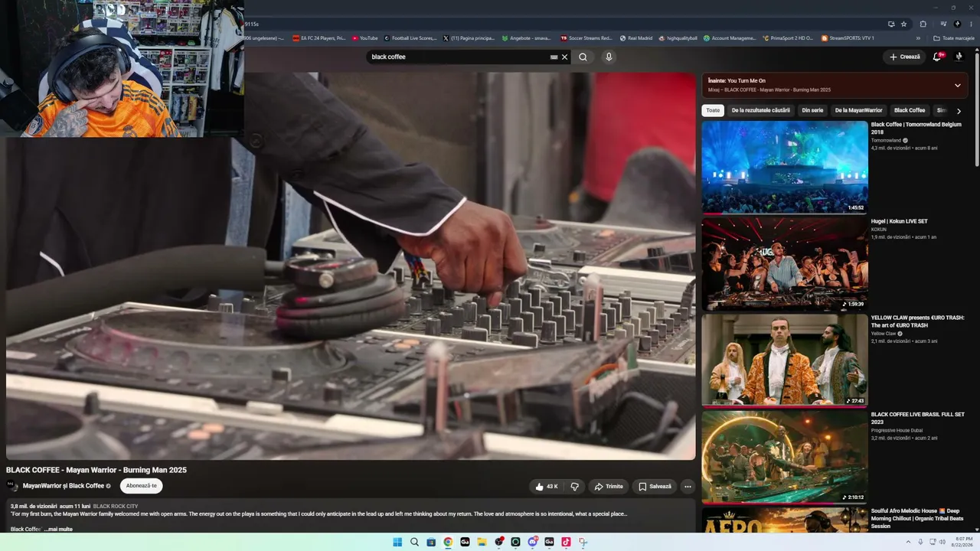The width and height of the screenshot is (980, 551).
Task: Select the 'Toate' filter chip
Action: (x=713, y=110)
